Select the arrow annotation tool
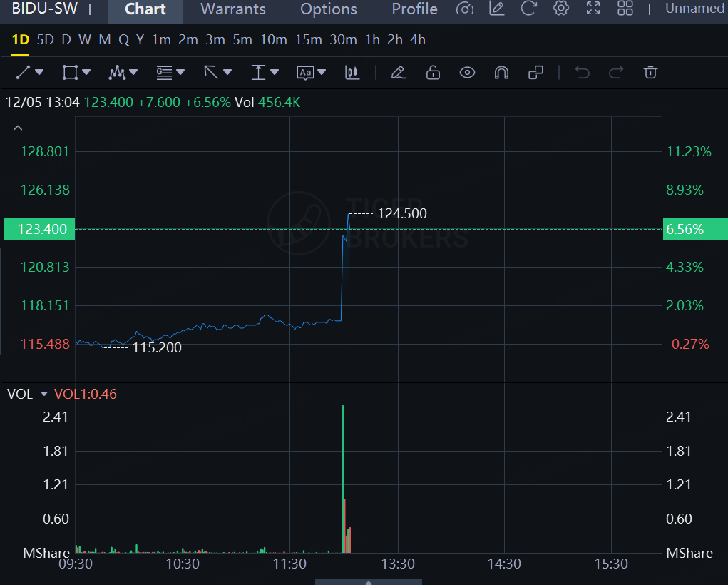 click(211, 73)
